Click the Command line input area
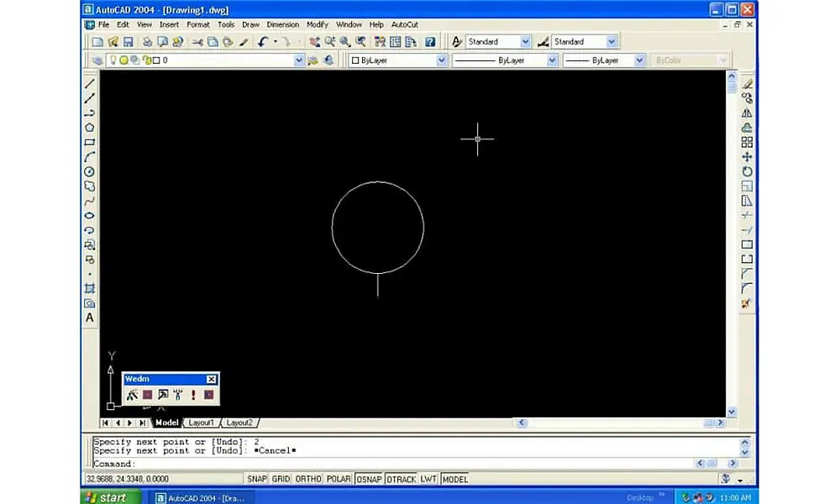The height and width of the screenshot is (504, 840). pyautogui.click(x=394, y=464)
